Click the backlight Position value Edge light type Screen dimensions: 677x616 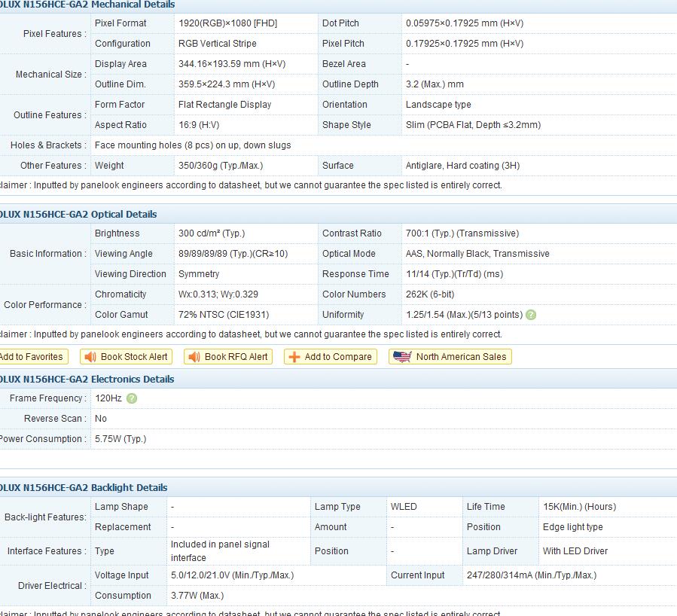573,527
